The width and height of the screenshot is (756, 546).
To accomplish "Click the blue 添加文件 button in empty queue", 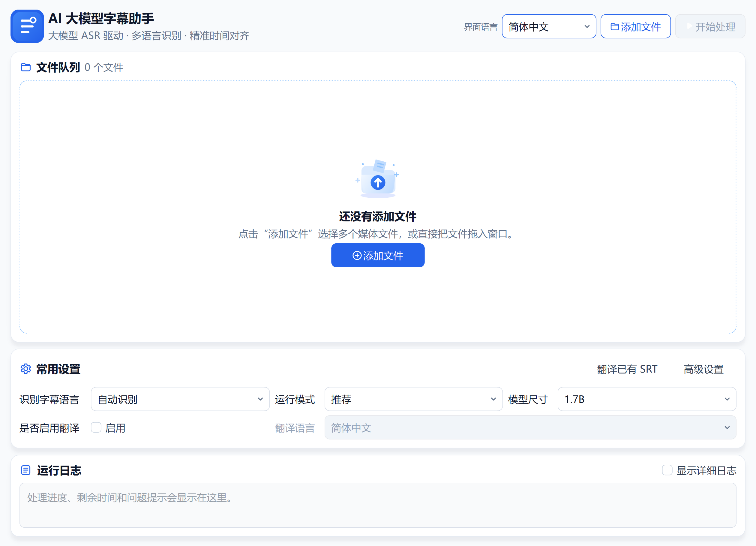I will click(378, 255).
